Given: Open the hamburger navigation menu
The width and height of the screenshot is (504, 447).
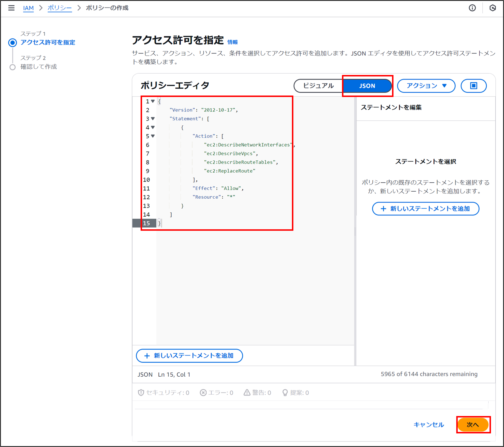Looking at the screenshot, I should (11, 8).
